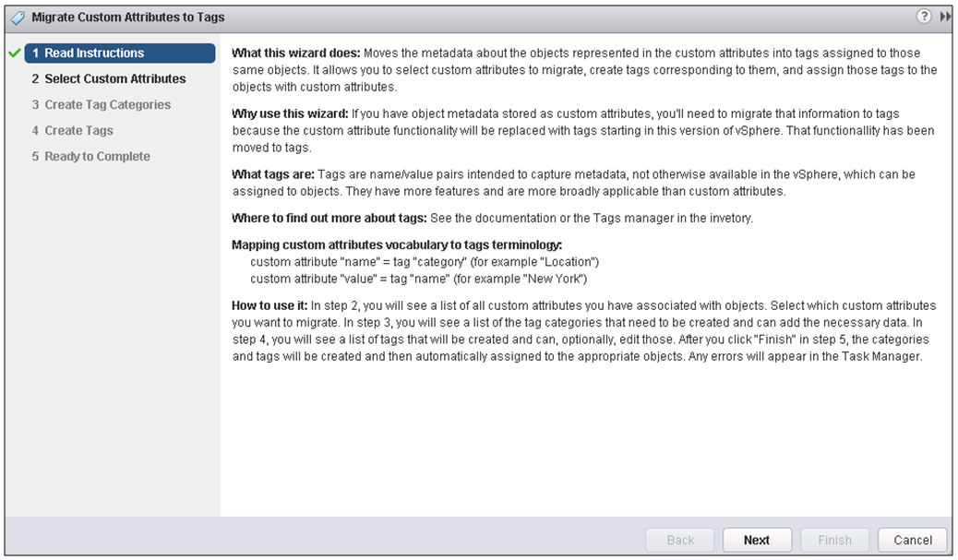
Task: Click the tag icon beside the wizard title
Action: click(18, 18)
